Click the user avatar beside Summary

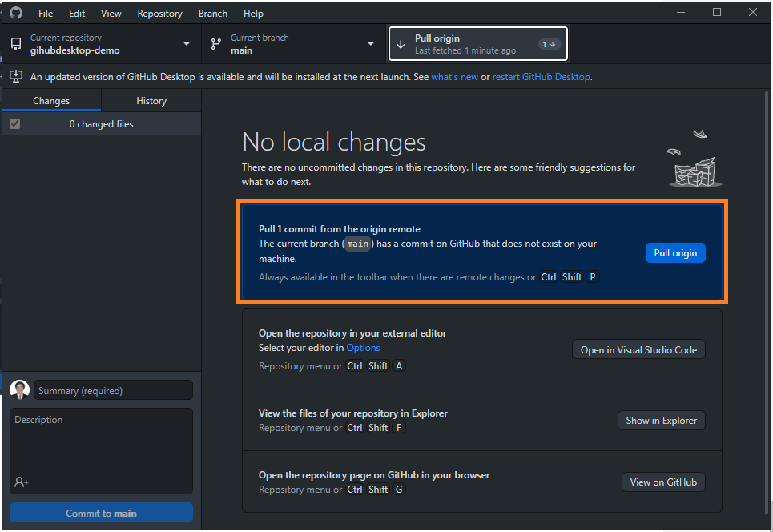click(x=20, y=389)
